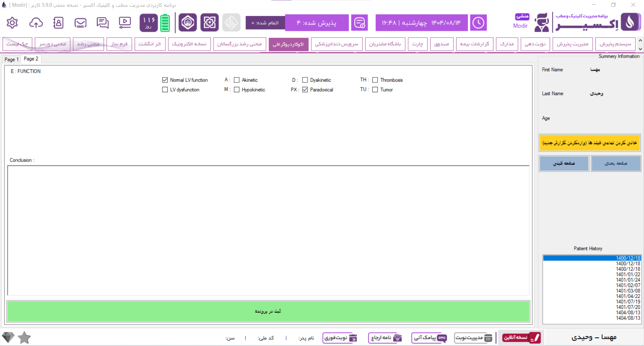Open the نسخه الکترونیک module tab

(x=189, y=44)
